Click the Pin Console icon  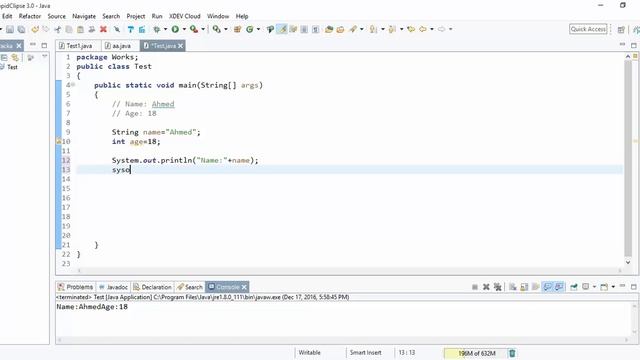[x=574, y=287]
